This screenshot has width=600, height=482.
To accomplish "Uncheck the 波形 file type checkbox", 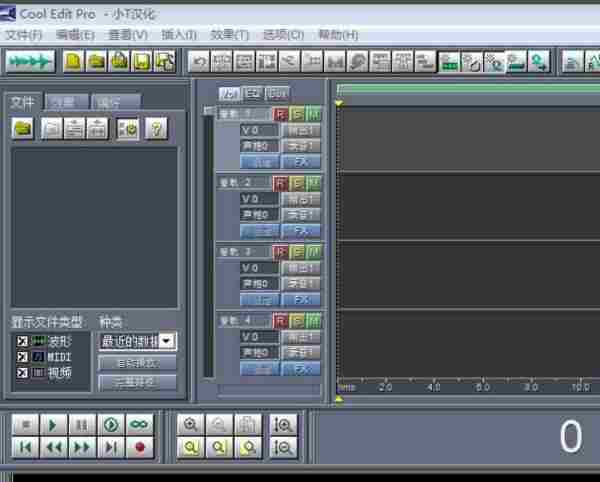I will (x=22, y=341).
